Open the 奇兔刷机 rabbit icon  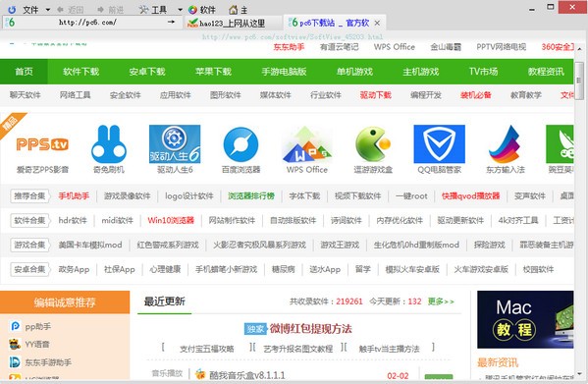coord(109,144)
